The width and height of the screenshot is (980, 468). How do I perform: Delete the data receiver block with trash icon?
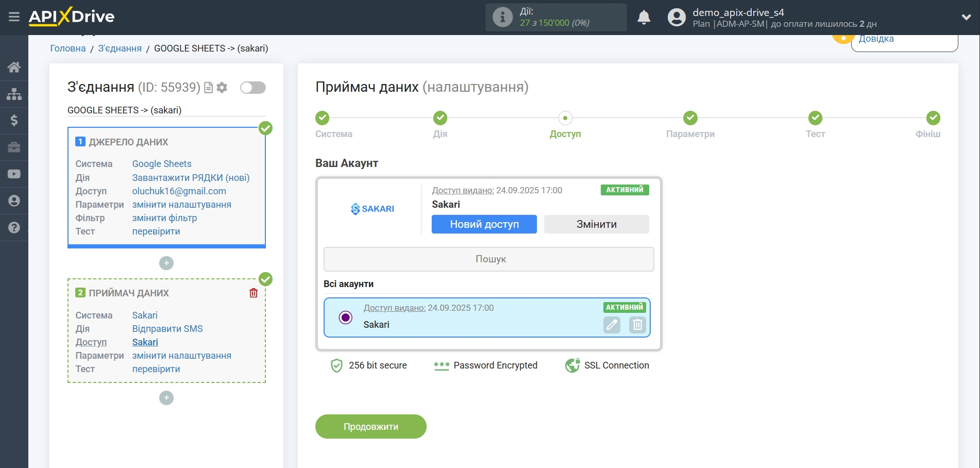[x=254, y=293]
